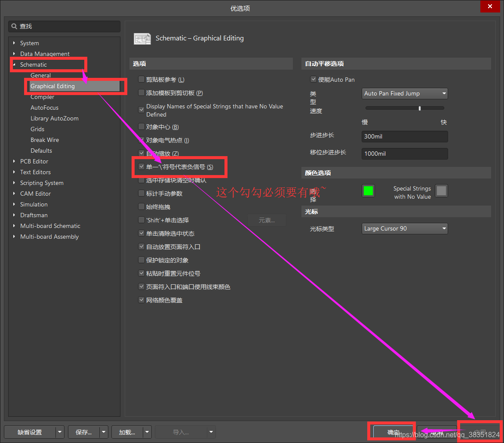
Task: Click the 步进步长 300mil input field
Action: [405, 137]
